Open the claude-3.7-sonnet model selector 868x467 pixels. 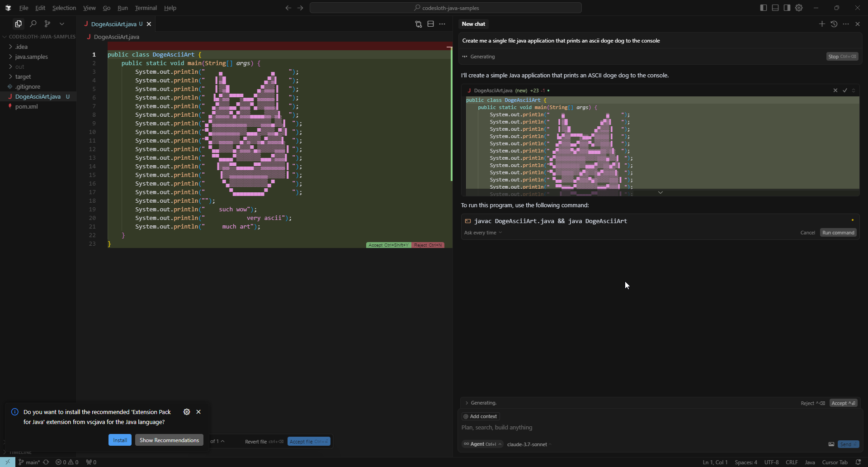click(529, 444)
